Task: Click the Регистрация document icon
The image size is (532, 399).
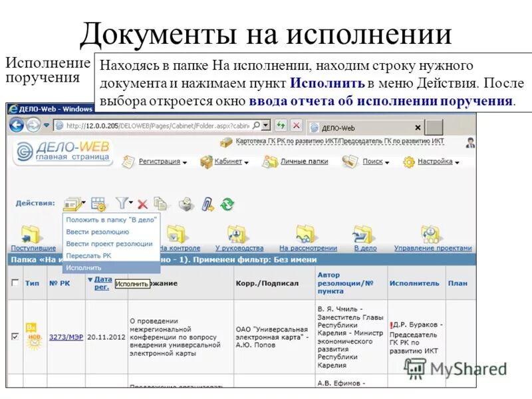Action: 128,162
